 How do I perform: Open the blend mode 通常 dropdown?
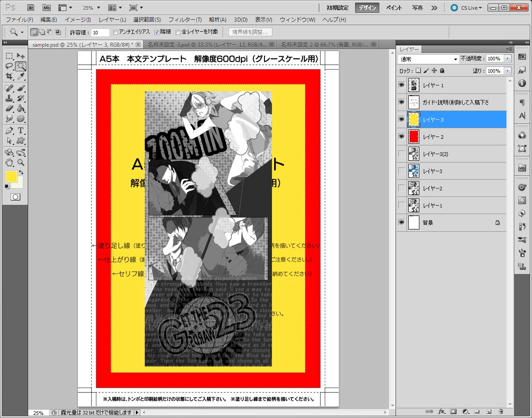pos(428,59)
